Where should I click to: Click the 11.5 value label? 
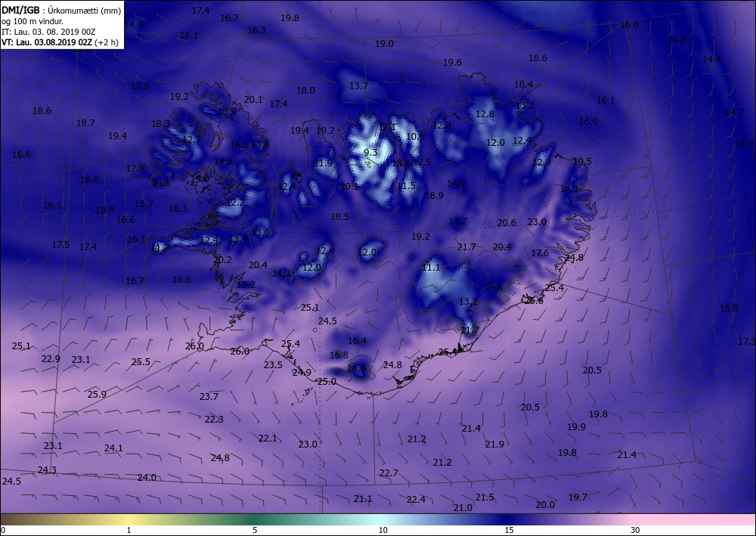click(x=406, y=186)
